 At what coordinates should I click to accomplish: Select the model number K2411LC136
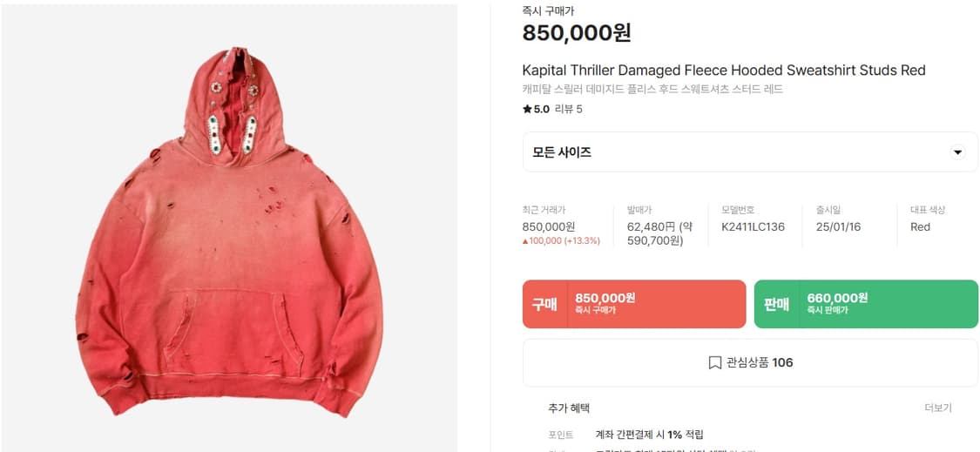(753, 227)
